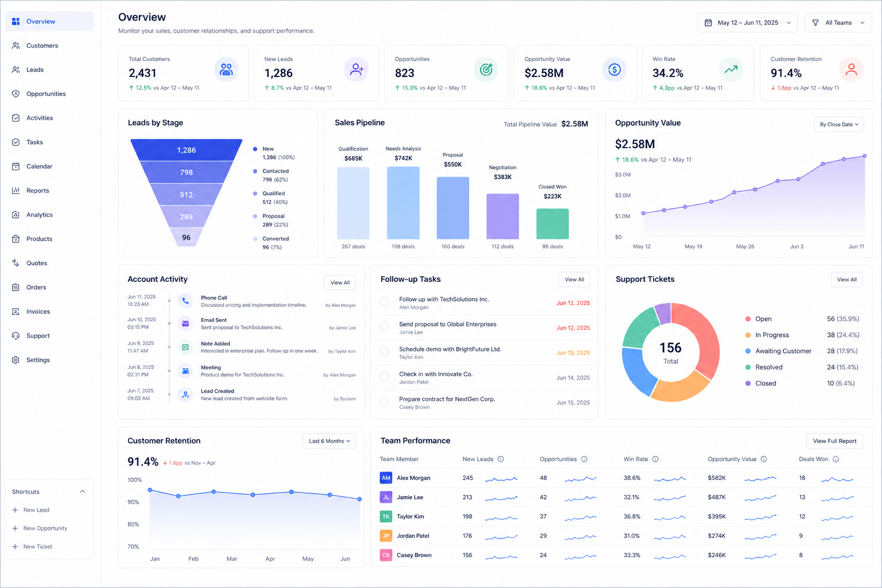Click the info icon beside Opportunity Value column

tap(764, 459)
